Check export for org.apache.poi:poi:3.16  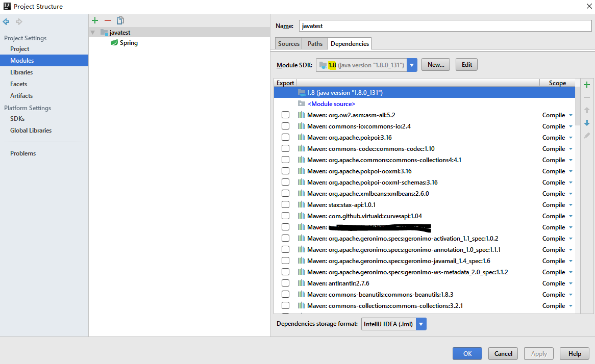pyautogui.click(x=285, y=137)
